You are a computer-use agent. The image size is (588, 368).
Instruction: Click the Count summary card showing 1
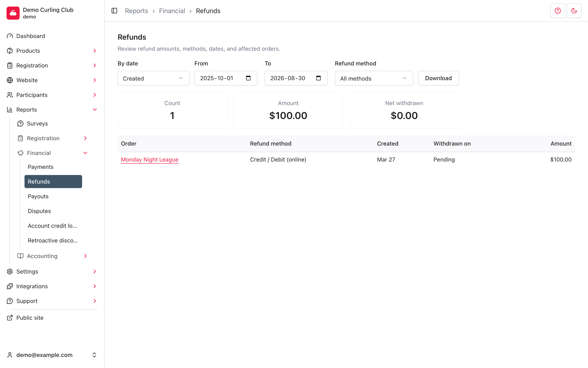[172, 110]
